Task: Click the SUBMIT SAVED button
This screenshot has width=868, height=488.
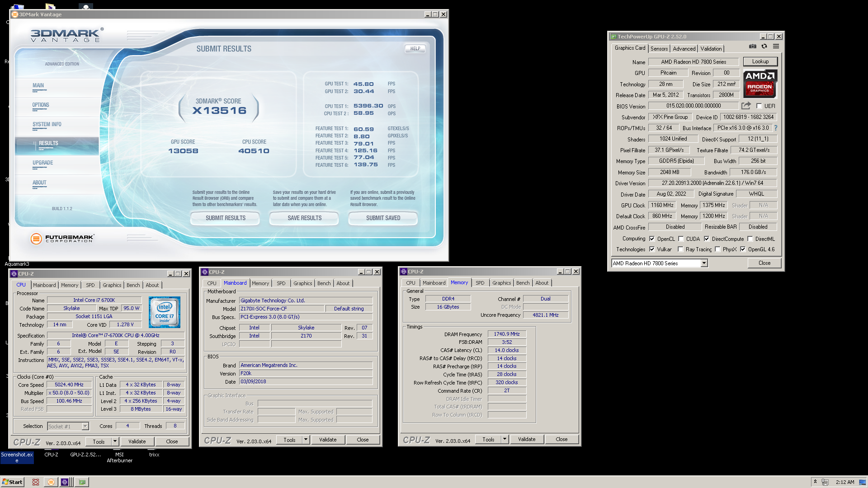Action: tap(383, 218)
